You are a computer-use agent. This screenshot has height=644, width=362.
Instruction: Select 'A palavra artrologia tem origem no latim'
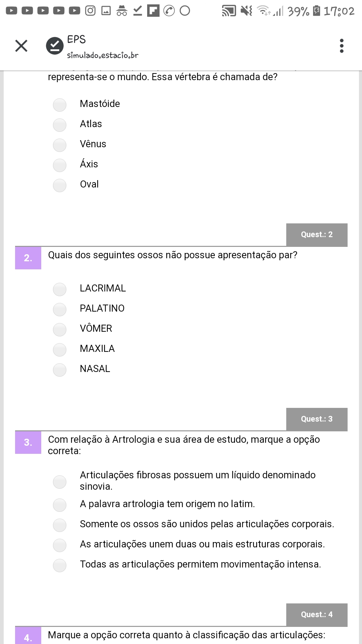coord(60,505)
